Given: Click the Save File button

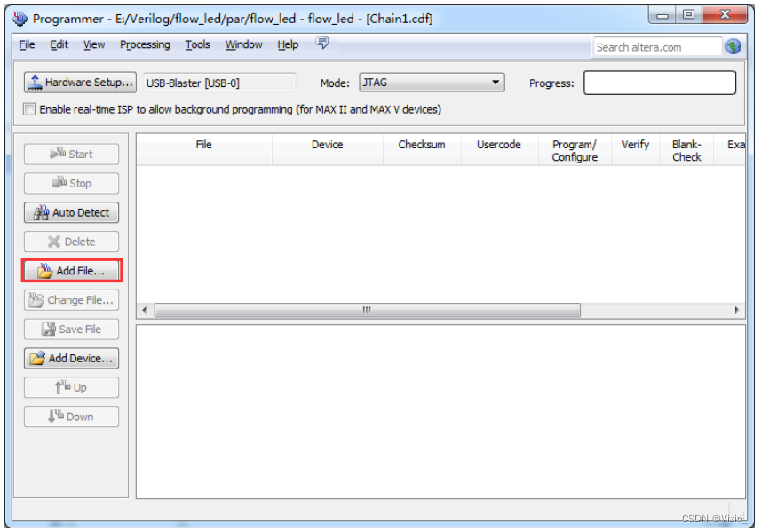Looking at the screenshot, I should (71, 330).
